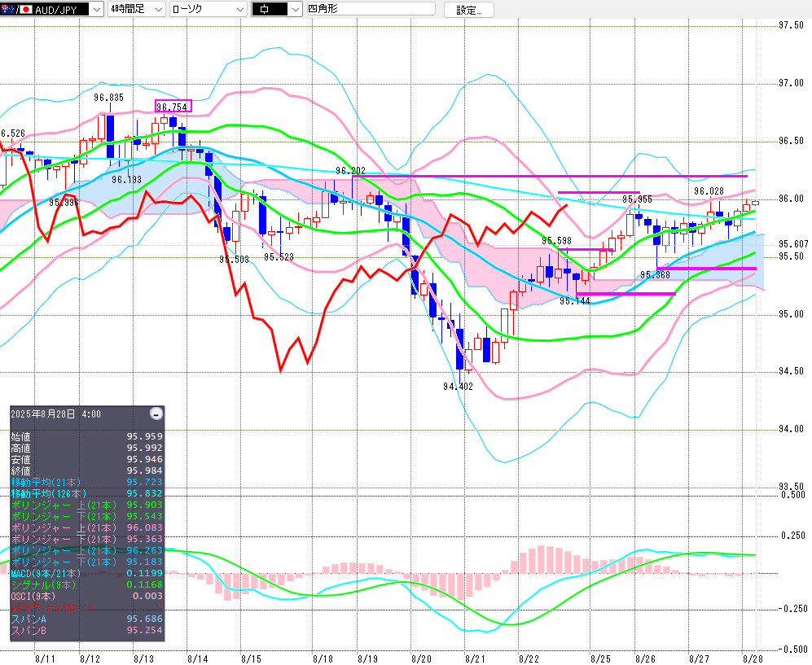Click the 8/20 date axis label

[421, 659]
